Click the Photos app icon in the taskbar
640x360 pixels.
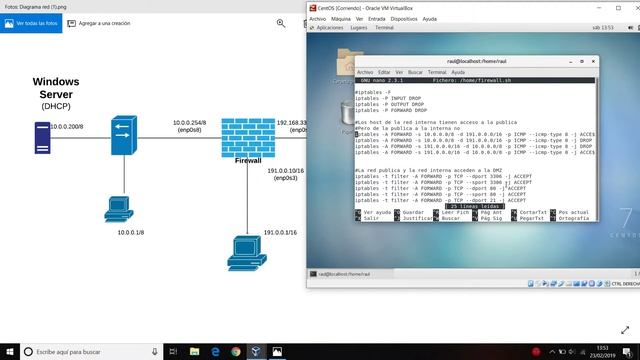tap(277, 351)
